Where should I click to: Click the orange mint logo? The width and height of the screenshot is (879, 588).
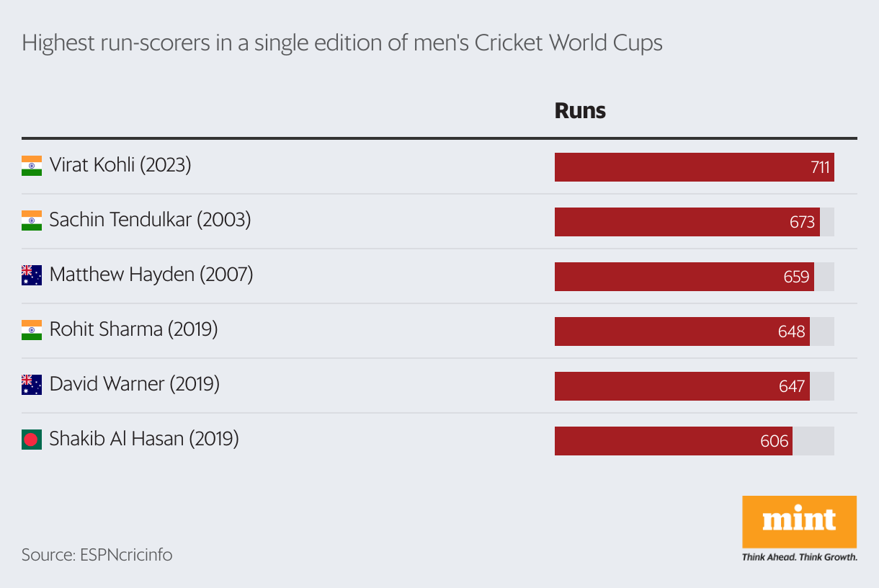(800, 522)
